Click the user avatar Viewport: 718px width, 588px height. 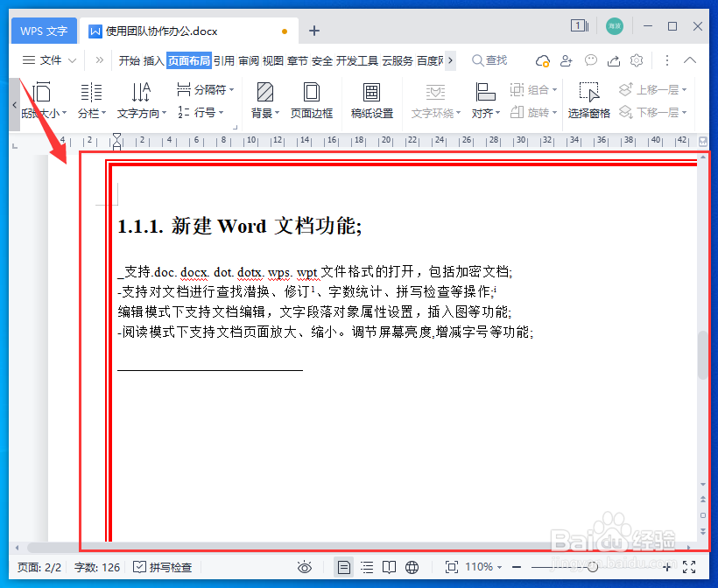[x=615, y=26]
